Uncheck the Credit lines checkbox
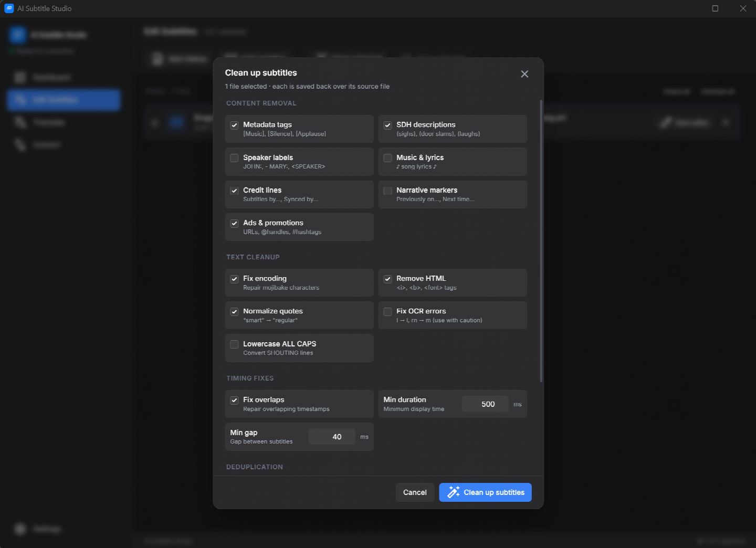Screen dimensions: 756x548 (x=235, y=191)
